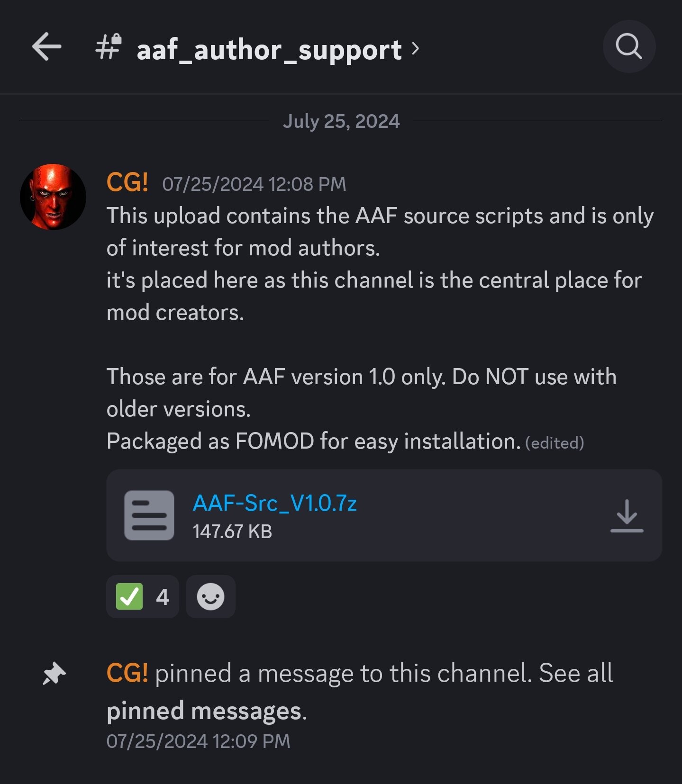The width and height of the screenshot is (682, 784).
Task: Open the add reaction smiley
Action: coord(210,596)
